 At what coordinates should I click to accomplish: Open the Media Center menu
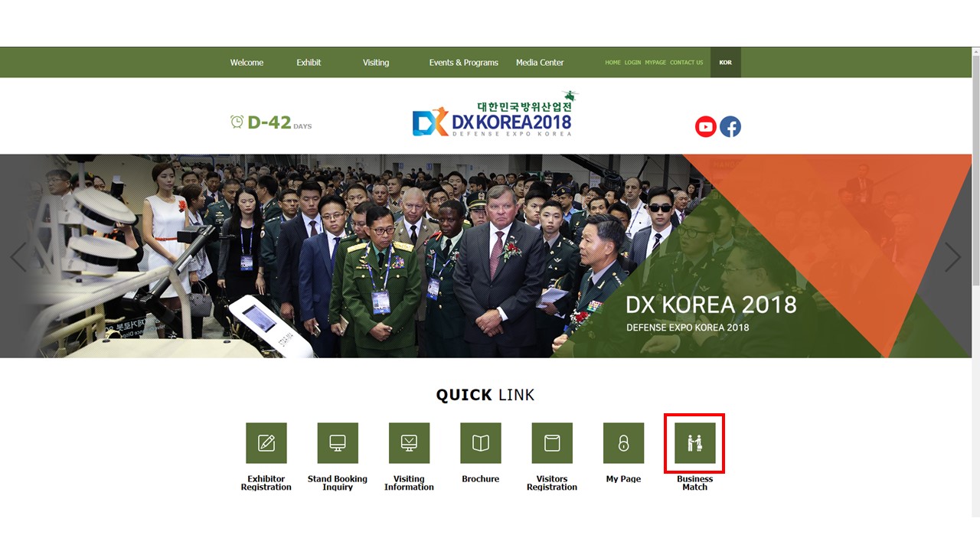(x=540, y=63)
